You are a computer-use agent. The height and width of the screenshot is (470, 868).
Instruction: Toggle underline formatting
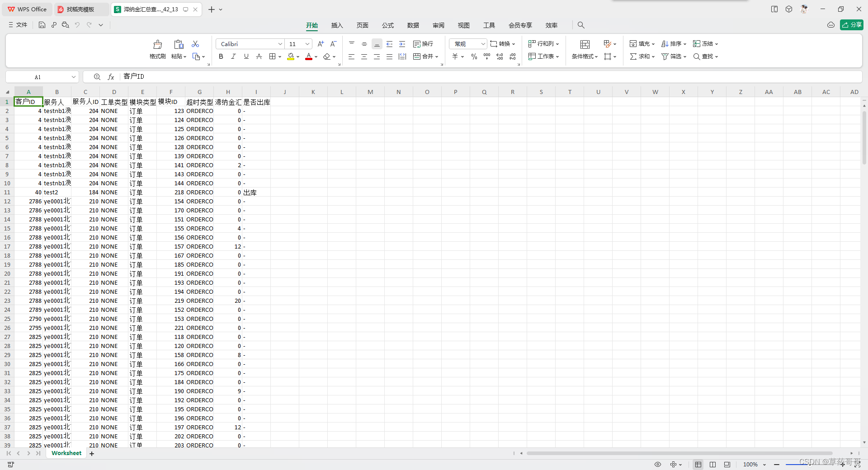pos(246,56)
